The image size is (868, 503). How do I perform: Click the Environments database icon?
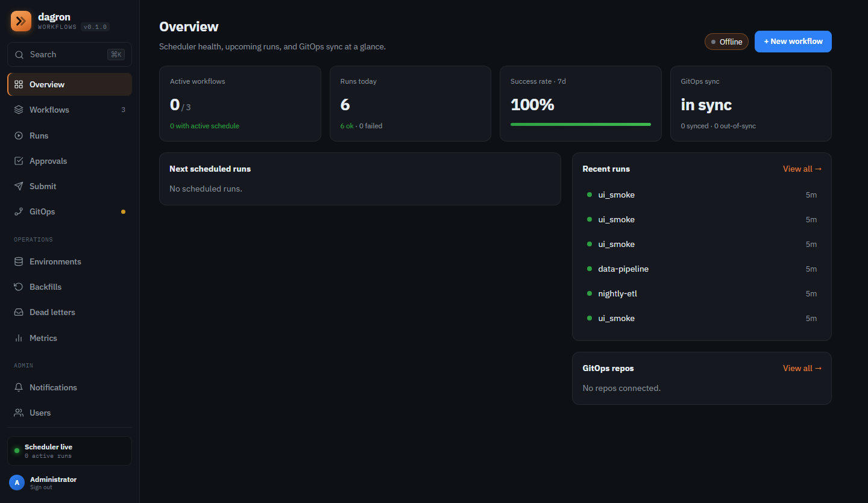19,261
